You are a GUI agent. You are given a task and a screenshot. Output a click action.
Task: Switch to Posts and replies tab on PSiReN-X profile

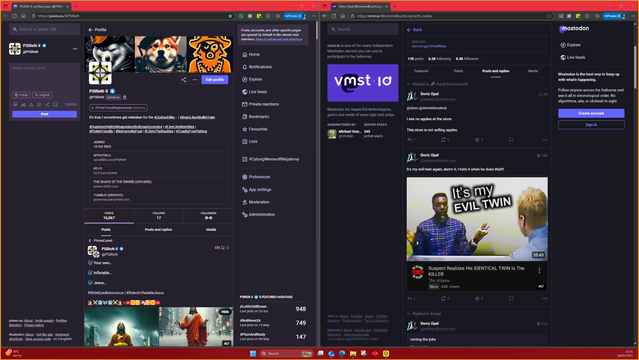click(x=159, y=230)
